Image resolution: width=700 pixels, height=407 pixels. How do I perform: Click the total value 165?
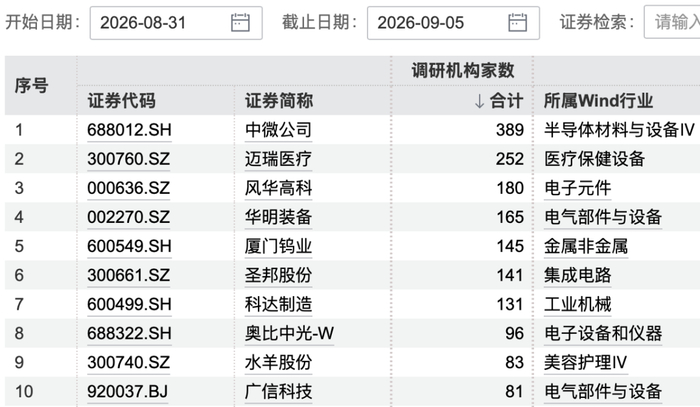510,217
